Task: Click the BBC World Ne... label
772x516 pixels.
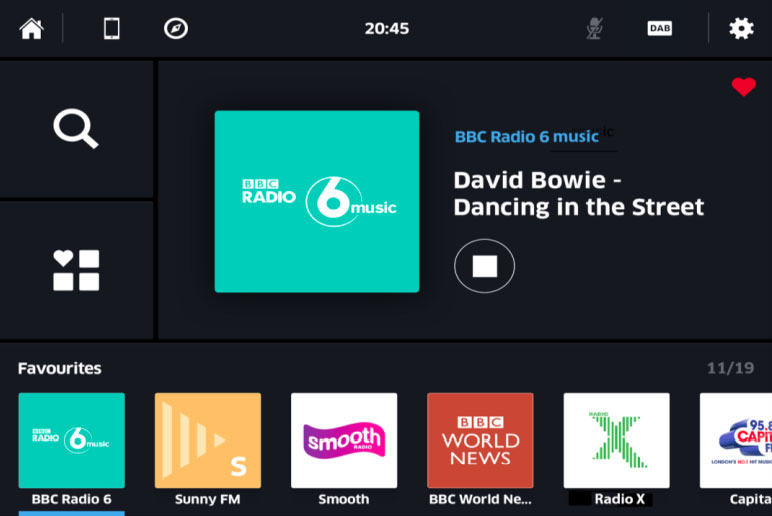Action: pyautogui.click(x=481, y=499)
